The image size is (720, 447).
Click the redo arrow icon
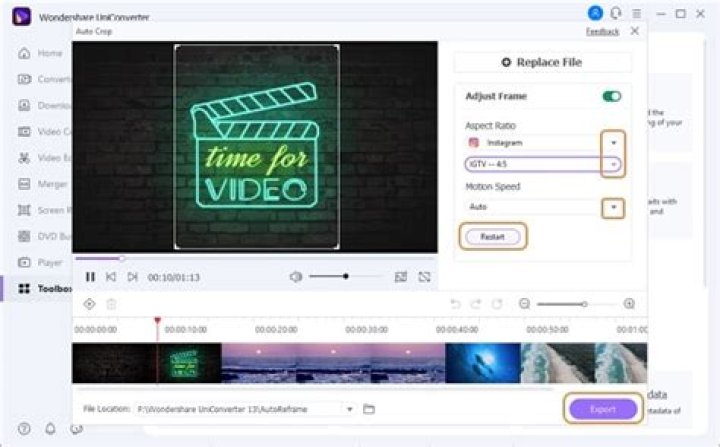(476, 304)
